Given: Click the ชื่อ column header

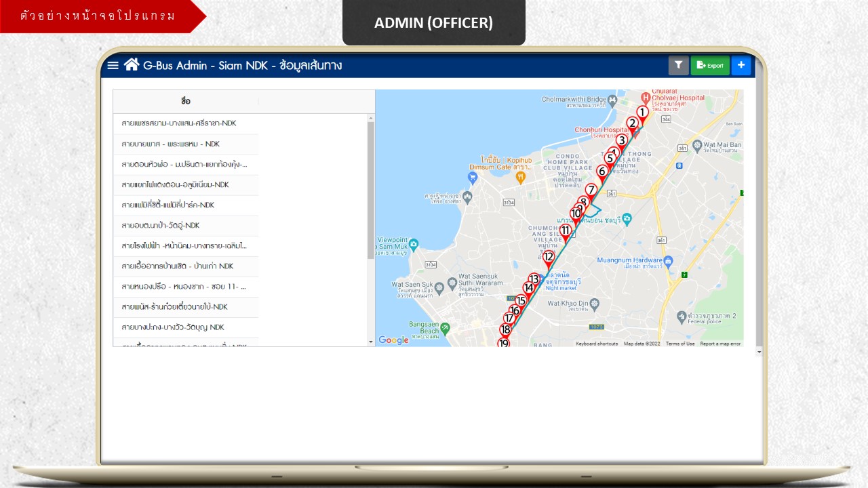Looking at the screenshot, I should [x=186, y=102].
